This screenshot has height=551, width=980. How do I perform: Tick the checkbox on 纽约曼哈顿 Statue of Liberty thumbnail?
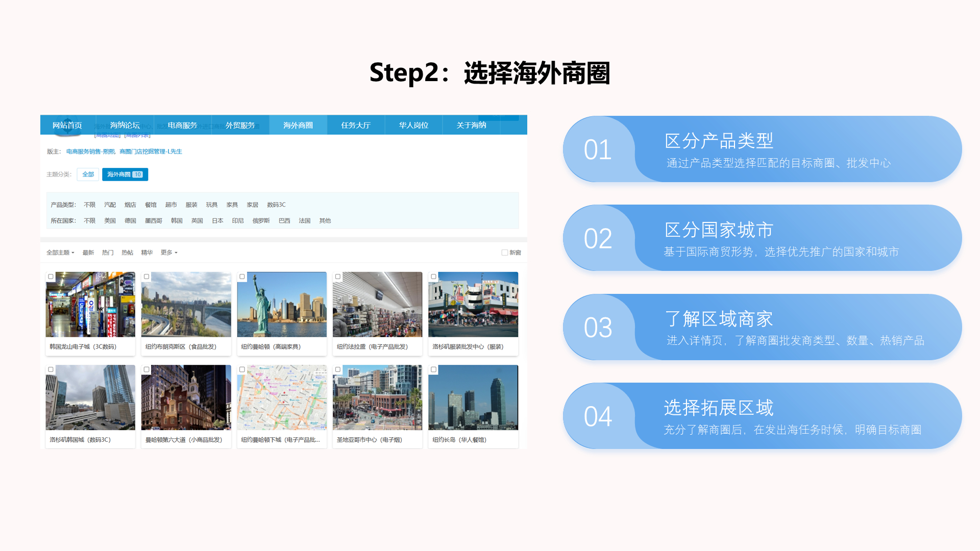[x=242, y=277]
